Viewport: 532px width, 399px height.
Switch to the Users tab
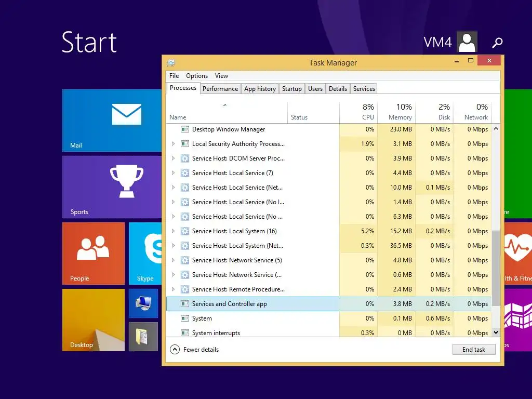[x=315, y=88]
